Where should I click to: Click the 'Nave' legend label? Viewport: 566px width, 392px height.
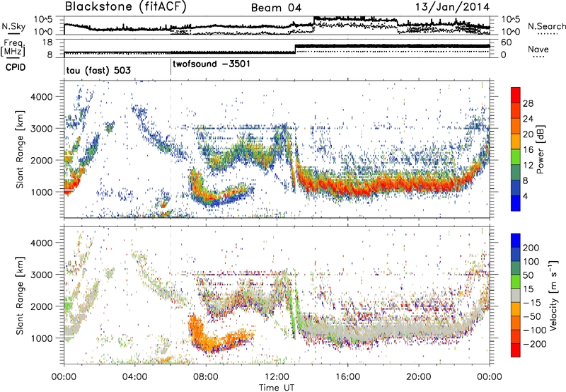pyautogui.click(x=538, y=49)
